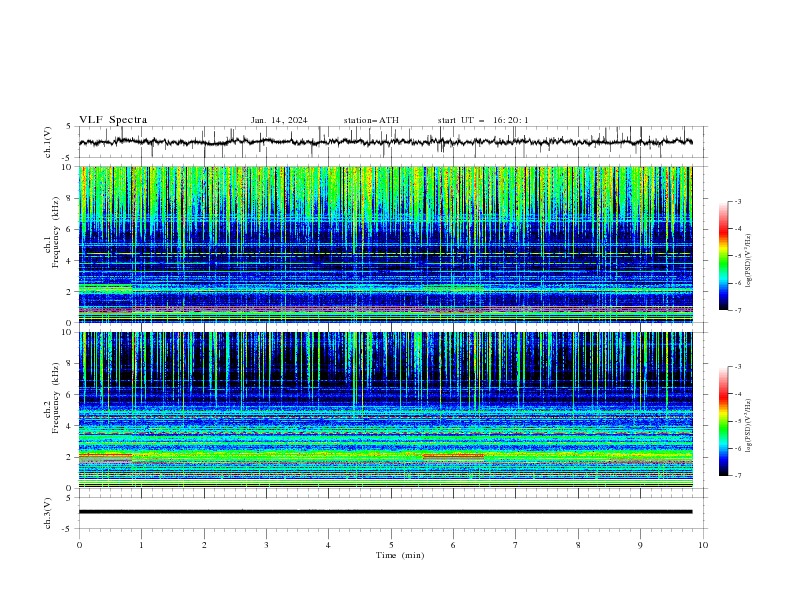Click time axis tick label "0"
The width and height of the screenshot is (792, 612).
(79, 545)
